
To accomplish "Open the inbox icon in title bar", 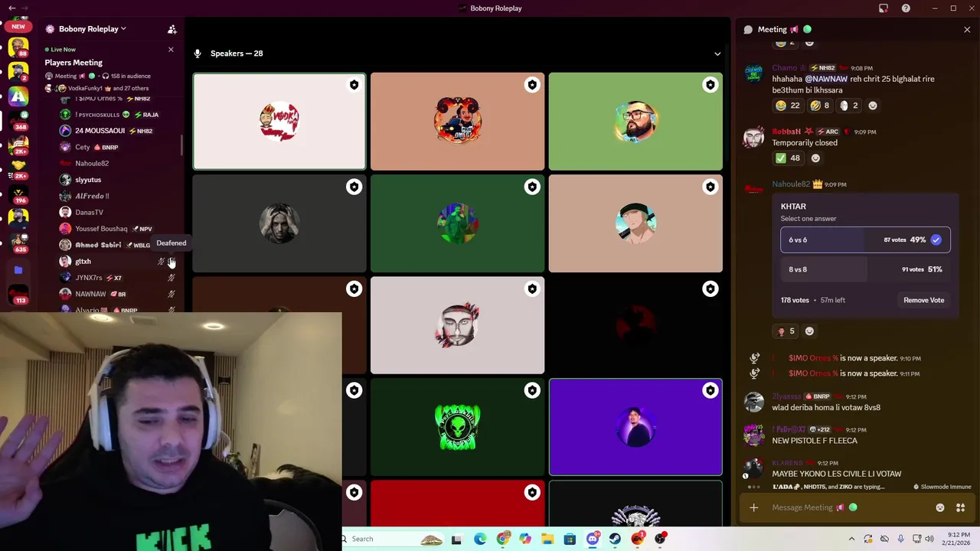I will 884,8.
